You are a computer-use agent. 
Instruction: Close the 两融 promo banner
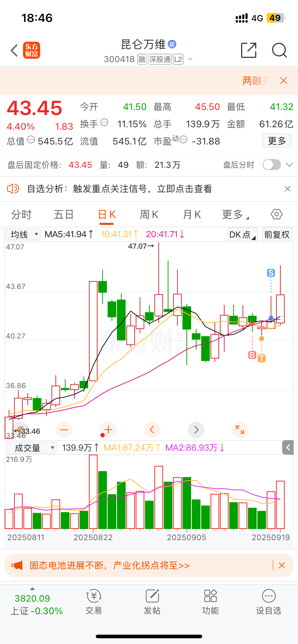[x=284, y=80]
